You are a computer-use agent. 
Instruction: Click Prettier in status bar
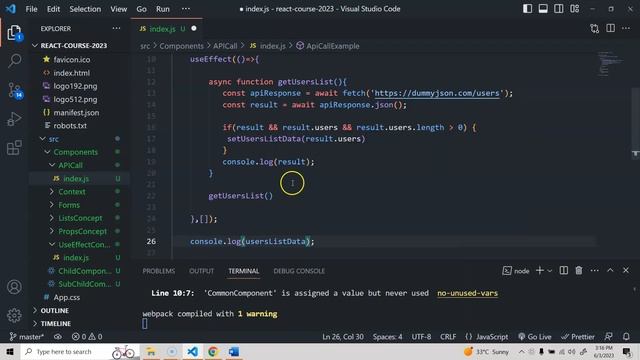[578, 337]
